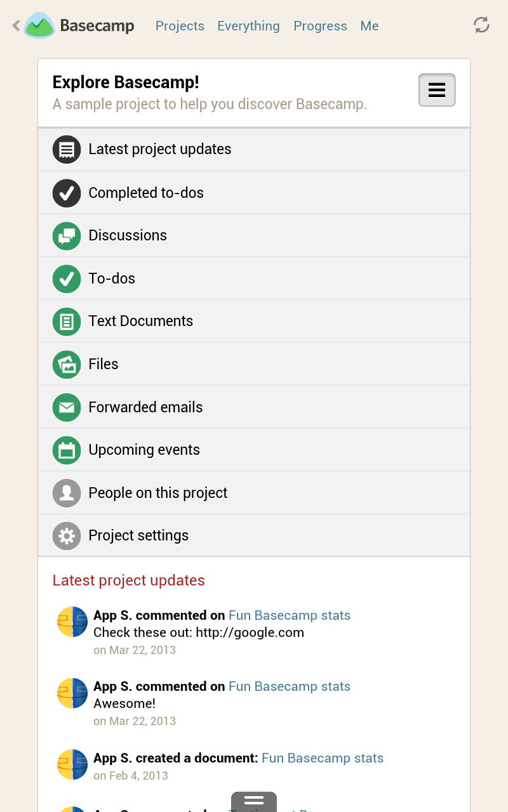Viewport: 508px width, 812px height.
Task: Switch to the Everything tab
Action: (248, 26)
